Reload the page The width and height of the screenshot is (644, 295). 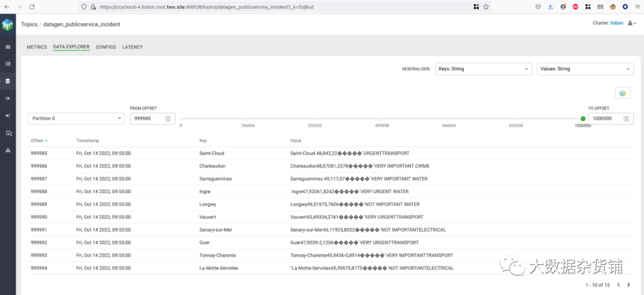[32, 7]
